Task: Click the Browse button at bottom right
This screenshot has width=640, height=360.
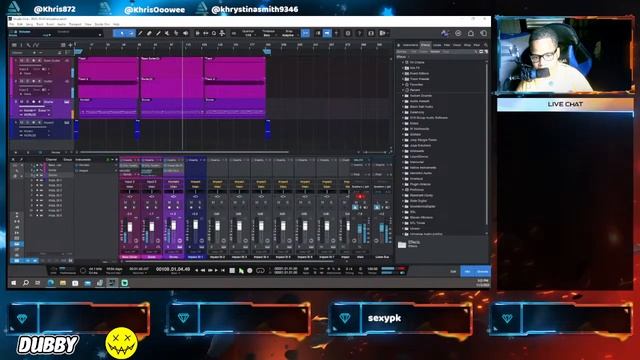Action: tap(482, 271)
